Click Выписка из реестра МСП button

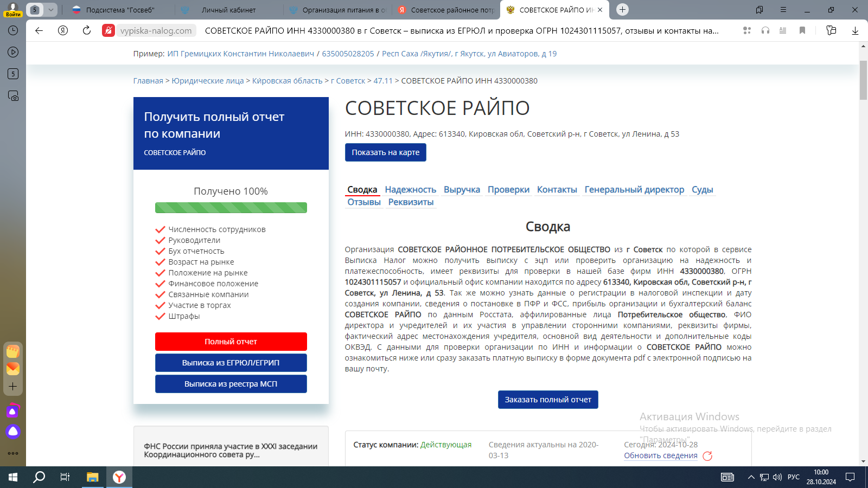click(231, 384)
